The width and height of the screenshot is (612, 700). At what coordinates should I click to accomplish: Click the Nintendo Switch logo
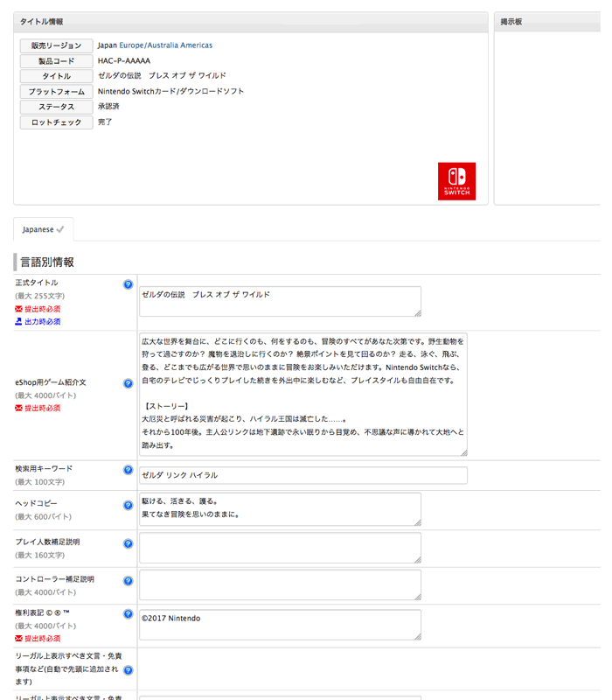pyautogui.click(x=456, y=181)
